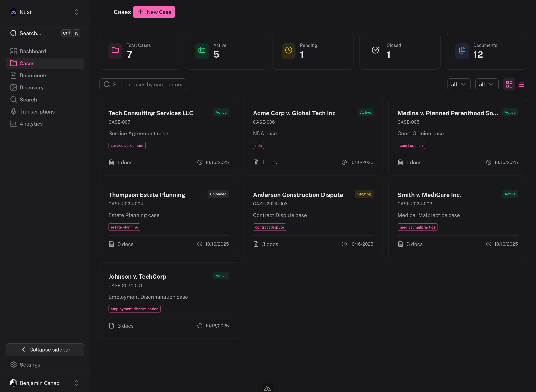
Task: Collapse the sidebar
Action: 45,349
